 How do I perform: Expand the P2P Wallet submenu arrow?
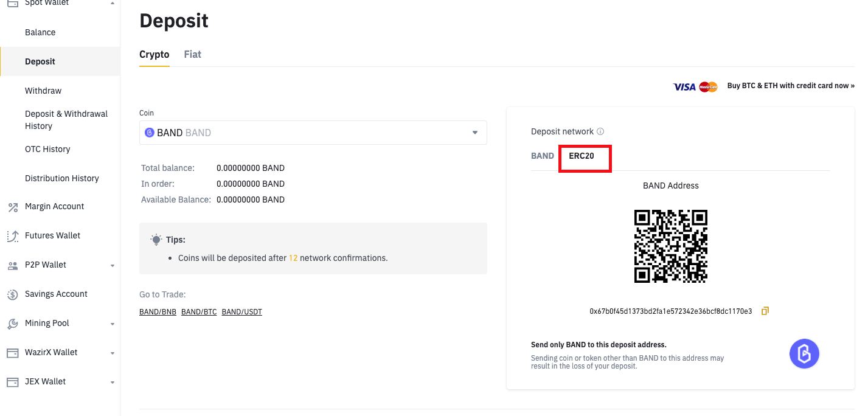[113, 266]
